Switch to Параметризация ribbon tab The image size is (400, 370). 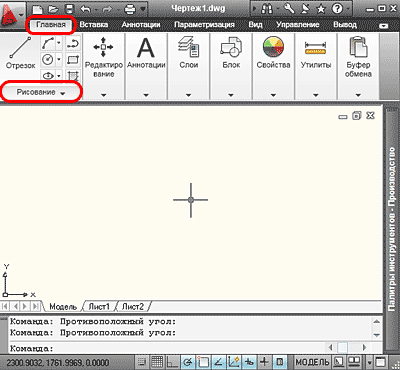coord(204,25)
